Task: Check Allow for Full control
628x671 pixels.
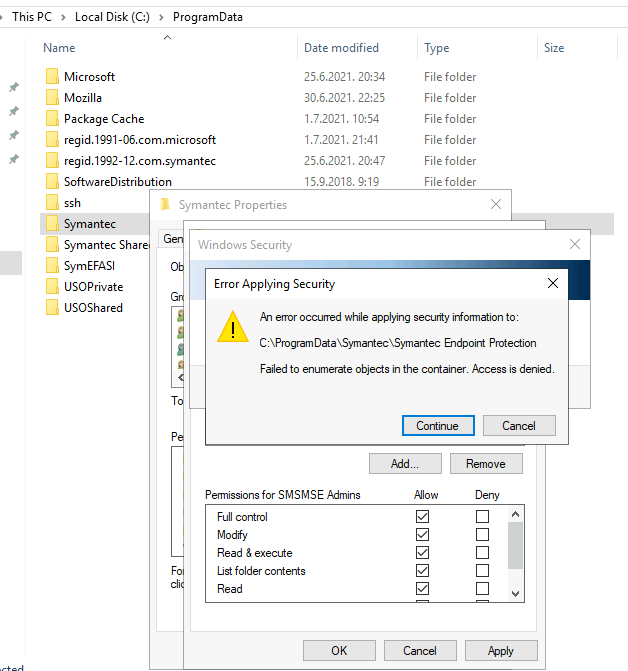Action: point(422,517)
